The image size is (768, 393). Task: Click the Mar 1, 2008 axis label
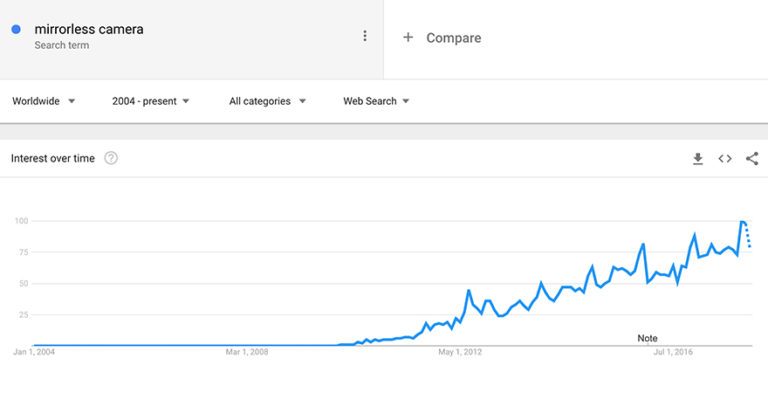[x=247, y=352]
